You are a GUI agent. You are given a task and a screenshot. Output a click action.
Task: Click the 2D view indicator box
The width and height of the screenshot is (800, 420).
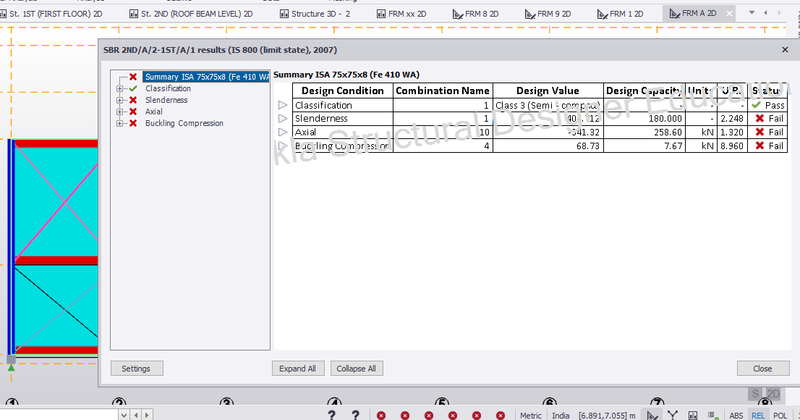click(773, 393)
